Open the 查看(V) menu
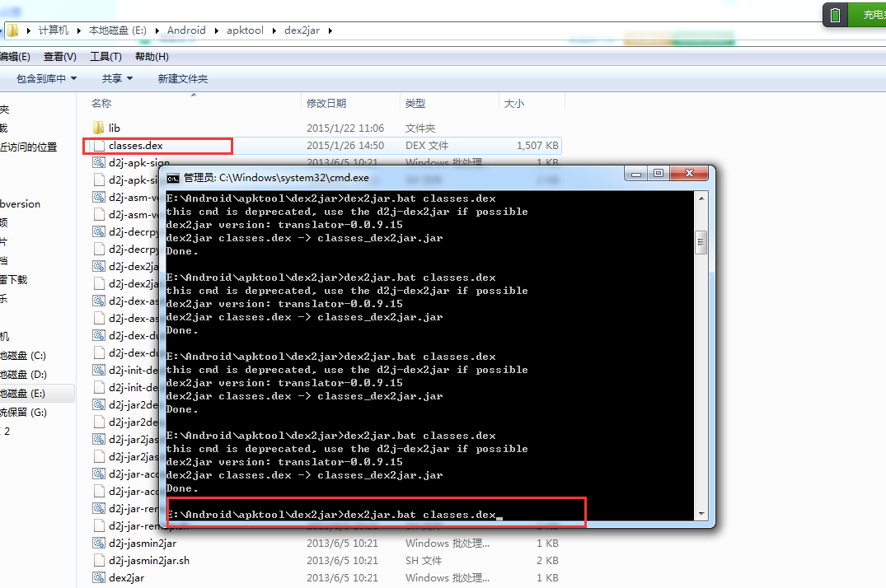The height and width of the screenshot is (588, 886). click(x=59, y=57)
